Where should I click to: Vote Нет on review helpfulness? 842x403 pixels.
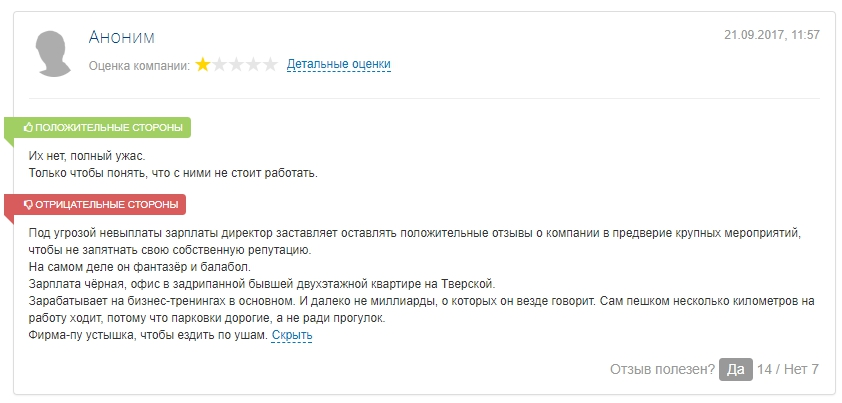801,370
